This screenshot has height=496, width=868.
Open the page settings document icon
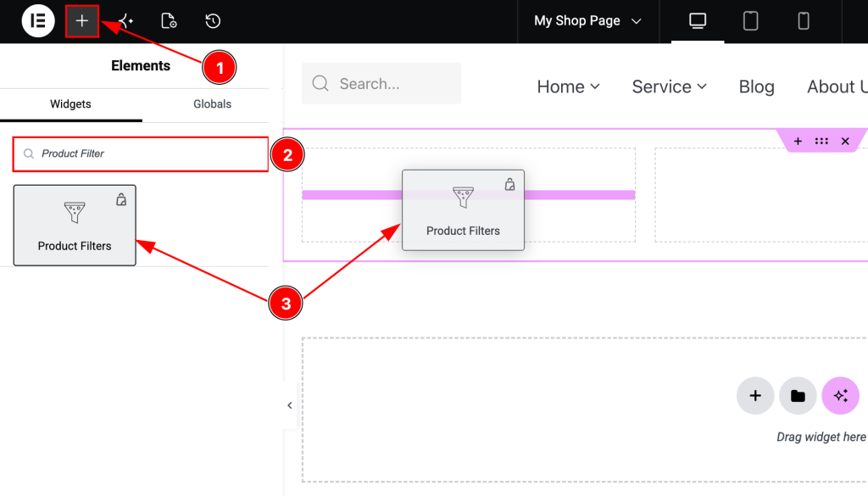click(x=169, y=21)
